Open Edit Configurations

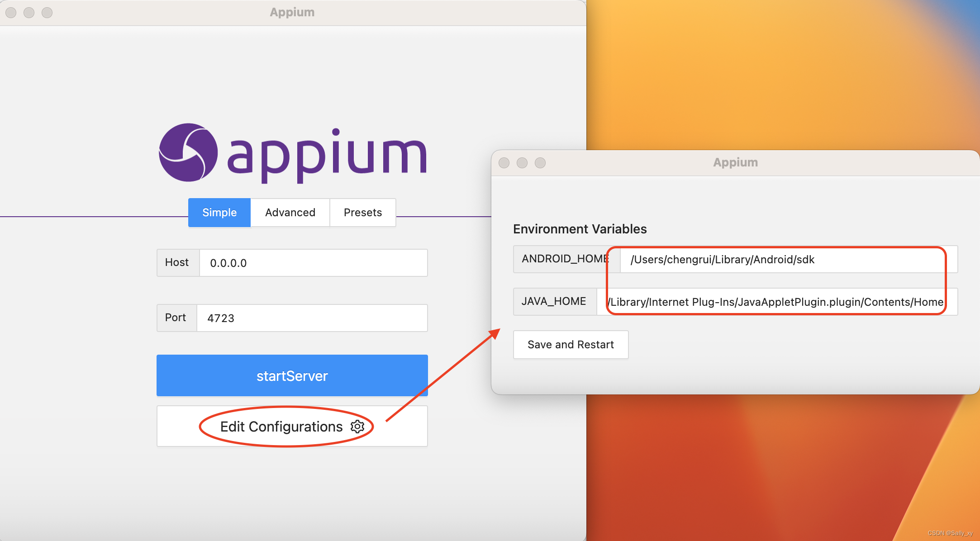point(292,426)
